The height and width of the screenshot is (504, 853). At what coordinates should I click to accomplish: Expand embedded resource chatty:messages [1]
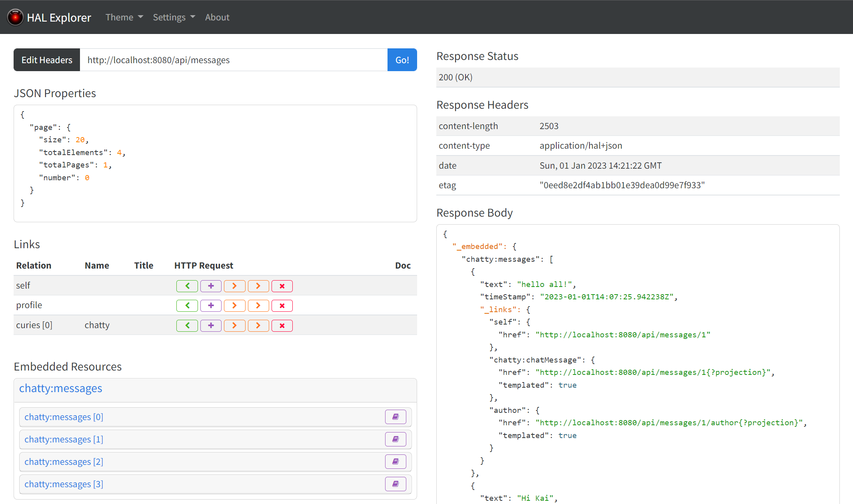click(x=64, y=439)
